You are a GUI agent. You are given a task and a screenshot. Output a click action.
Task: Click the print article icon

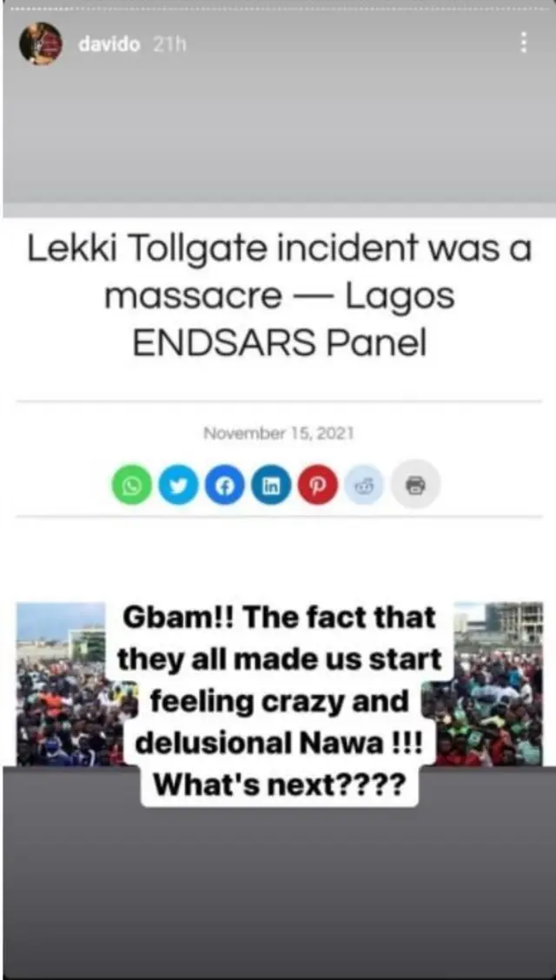pyautogui.click(x=416, y=485)
